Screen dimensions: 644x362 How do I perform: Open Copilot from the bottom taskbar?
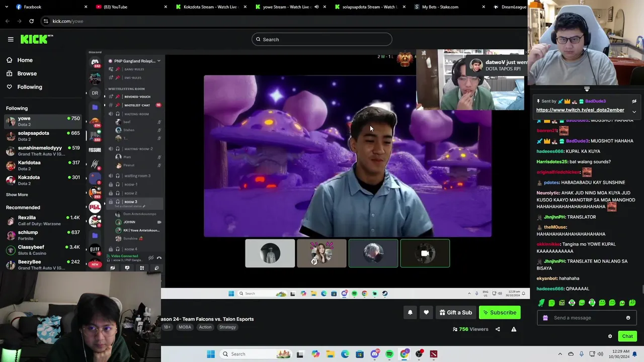coord(315,354)
